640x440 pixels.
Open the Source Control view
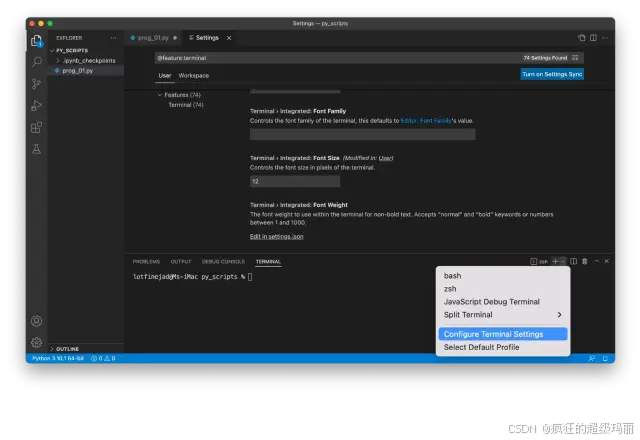pyautogui.click(x=36, y=84)
